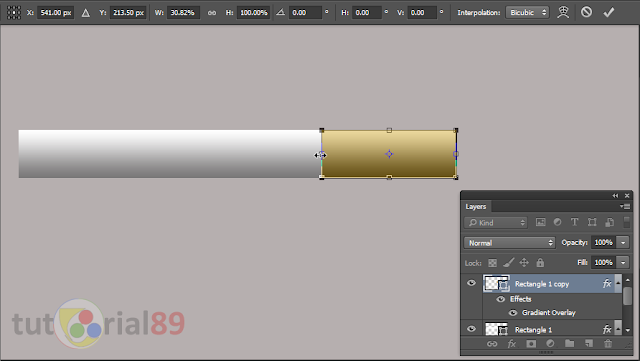Image resolution: width=640 pixels, height=361 pixels.
Task: Click layers list scroll down arrow
Action: pyautogui.click(x=628, y=330)
